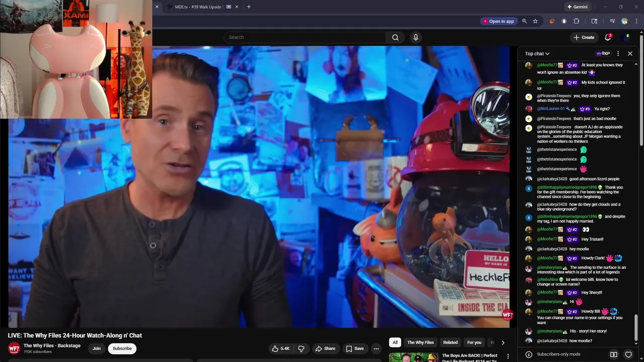
Task: Bookmark this page with the star icon
Action: pos(535,21)
